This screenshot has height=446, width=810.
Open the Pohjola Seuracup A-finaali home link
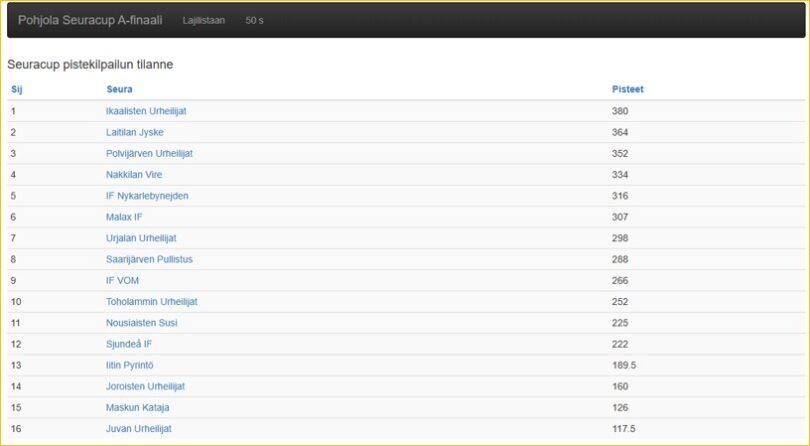(x=90, y=20)
